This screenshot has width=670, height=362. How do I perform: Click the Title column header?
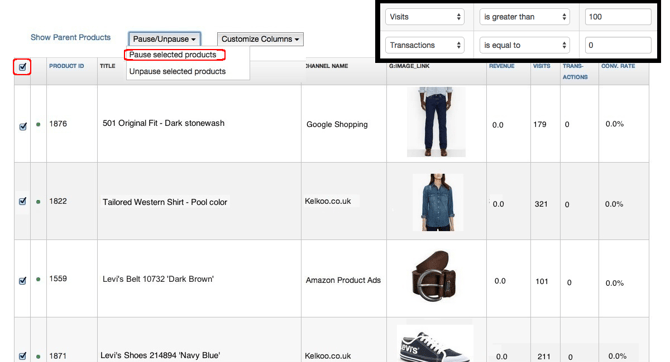[108, 66]
